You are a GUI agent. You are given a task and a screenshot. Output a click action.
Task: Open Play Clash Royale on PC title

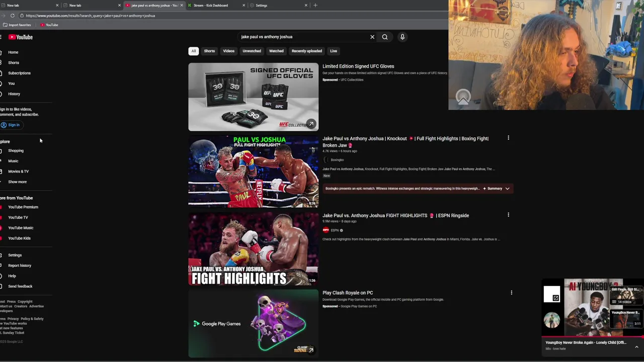[348, 293]
